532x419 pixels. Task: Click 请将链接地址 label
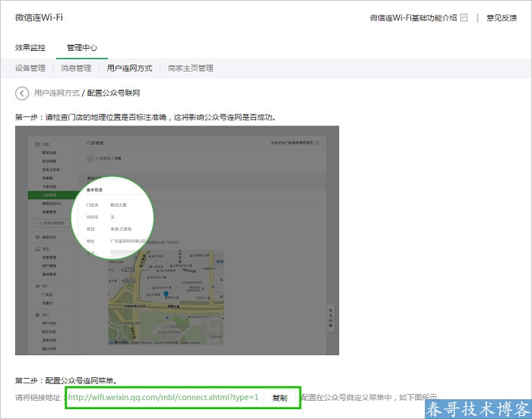point(38,398)
